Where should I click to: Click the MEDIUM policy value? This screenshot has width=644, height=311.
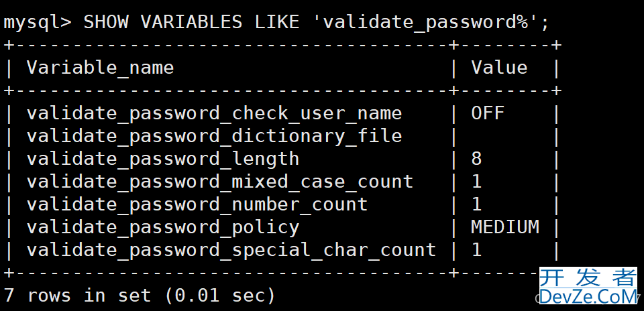tap(504, 227)
